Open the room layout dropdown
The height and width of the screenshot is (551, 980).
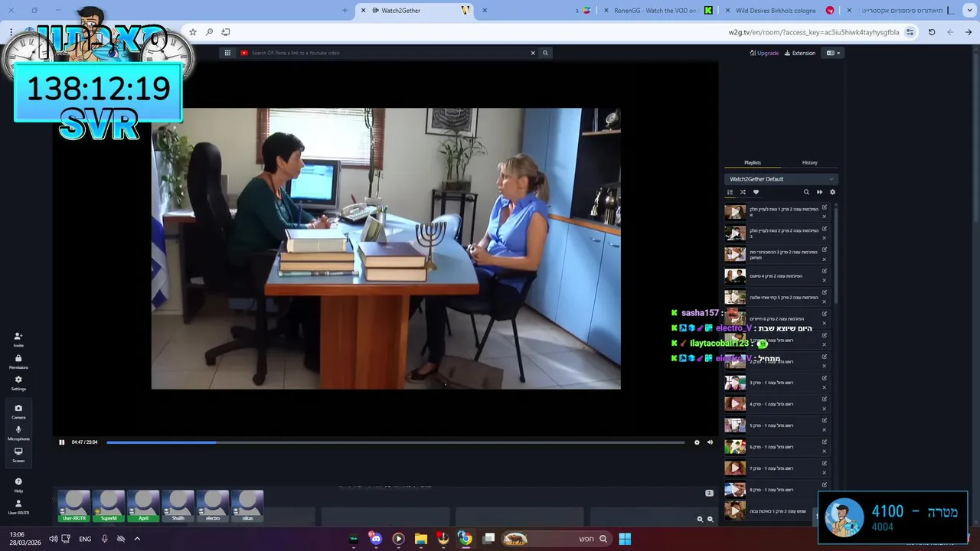click(833, 53)
